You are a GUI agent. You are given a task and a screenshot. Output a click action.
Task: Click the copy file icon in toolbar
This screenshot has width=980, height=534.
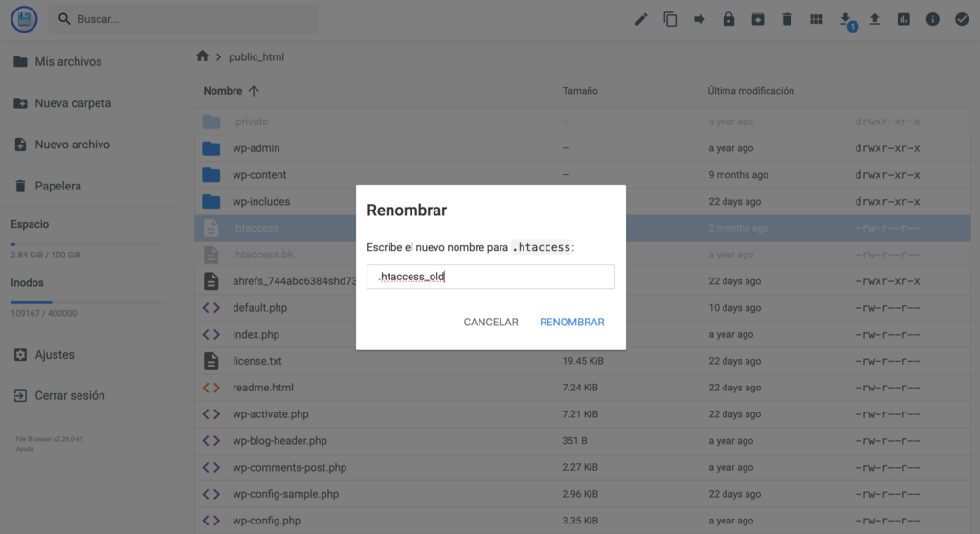670,19
